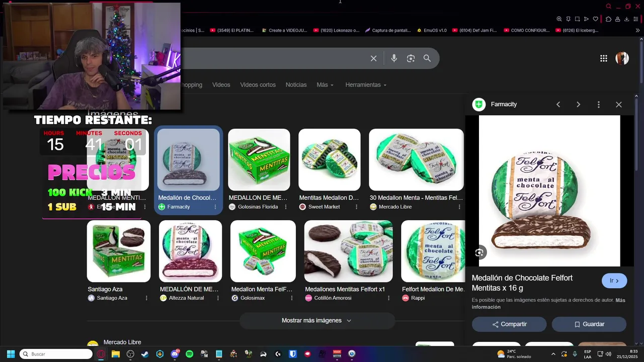Open the EmuOS v1.0 bookmark
This screenshot has height=362, width=644.
(x=432, y=30)
